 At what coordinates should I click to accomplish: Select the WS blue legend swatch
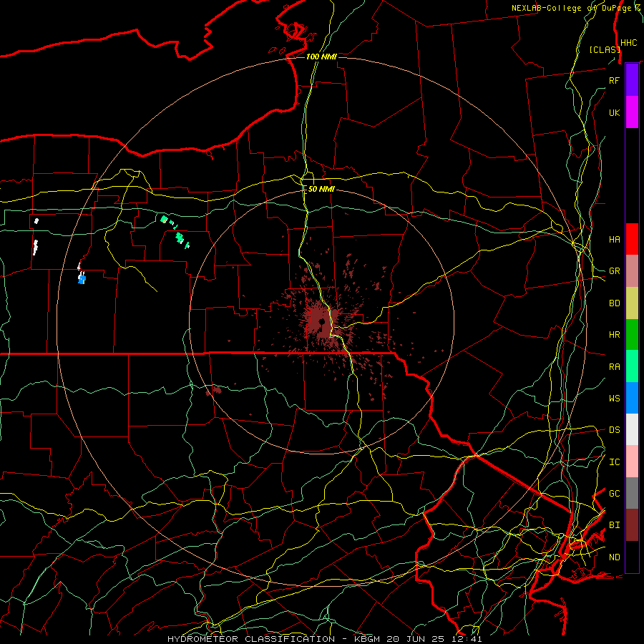pyautogui.click(x=632, y=398)
